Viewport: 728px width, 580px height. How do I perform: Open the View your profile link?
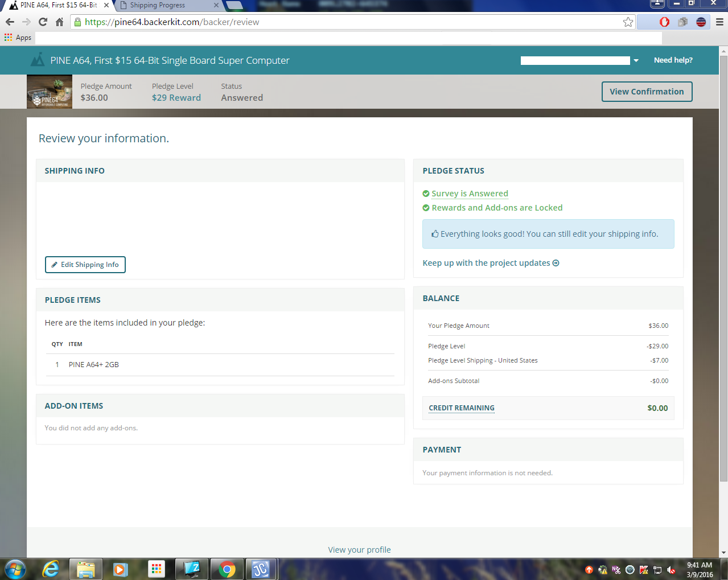(x=359, y=550)
